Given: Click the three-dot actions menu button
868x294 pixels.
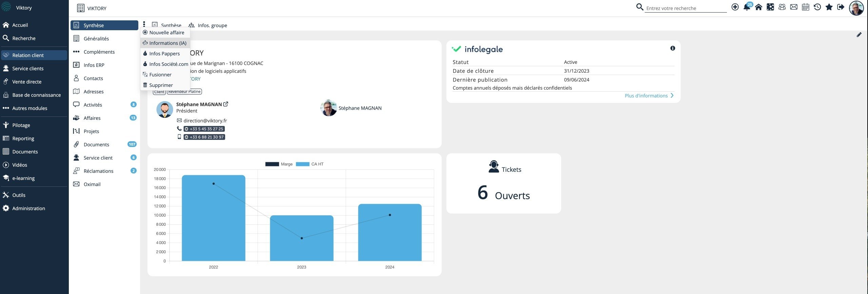Looking at the screenshot, I should click(x=144, y=24).
